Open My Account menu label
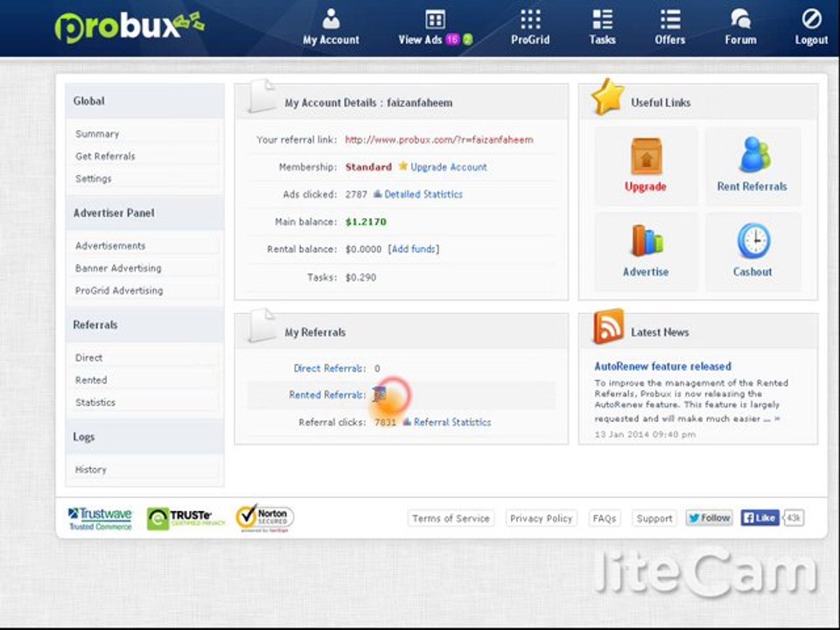This screenshot has width=840, height=630. [x=331, y=40]
